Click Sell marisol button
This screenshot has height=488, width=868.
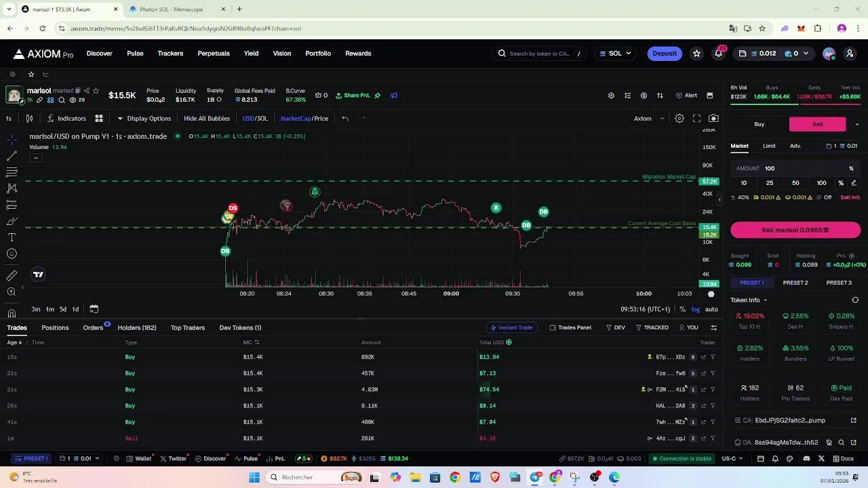coord(795,230)
